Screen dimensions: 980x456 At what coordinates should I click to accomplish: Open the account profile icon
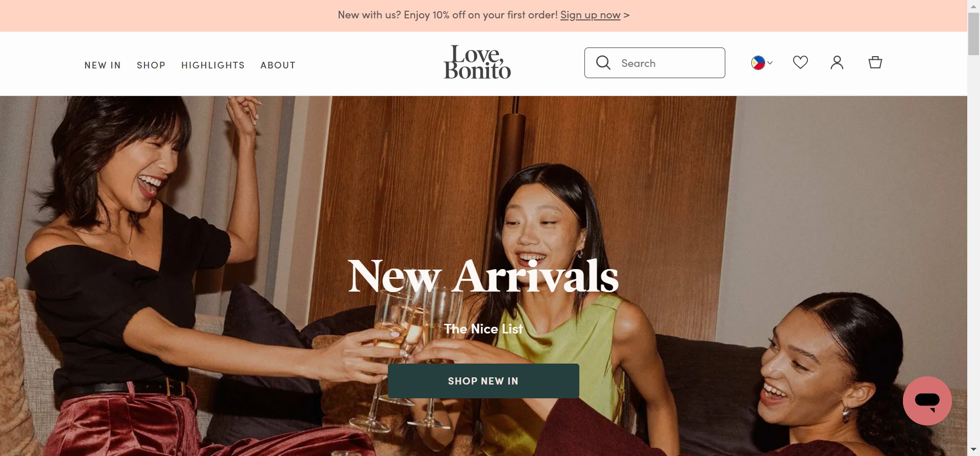point(837,62)
